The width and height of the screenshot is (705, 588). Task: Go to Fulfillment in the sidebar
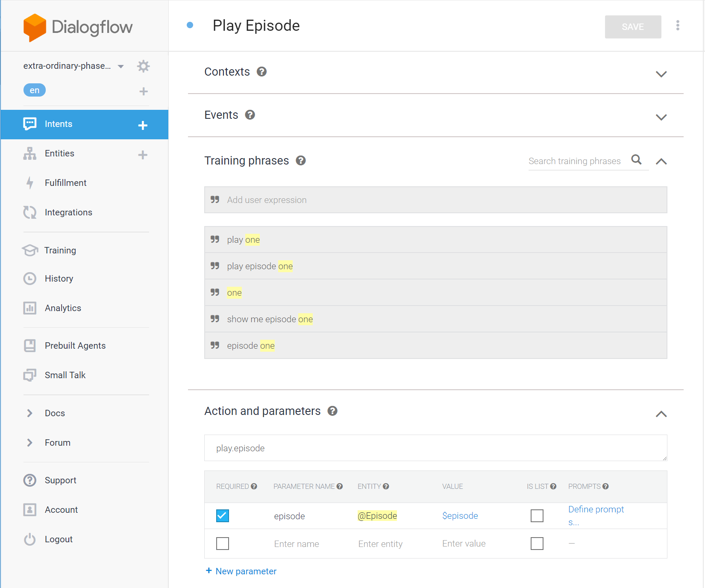coord(65,183)
